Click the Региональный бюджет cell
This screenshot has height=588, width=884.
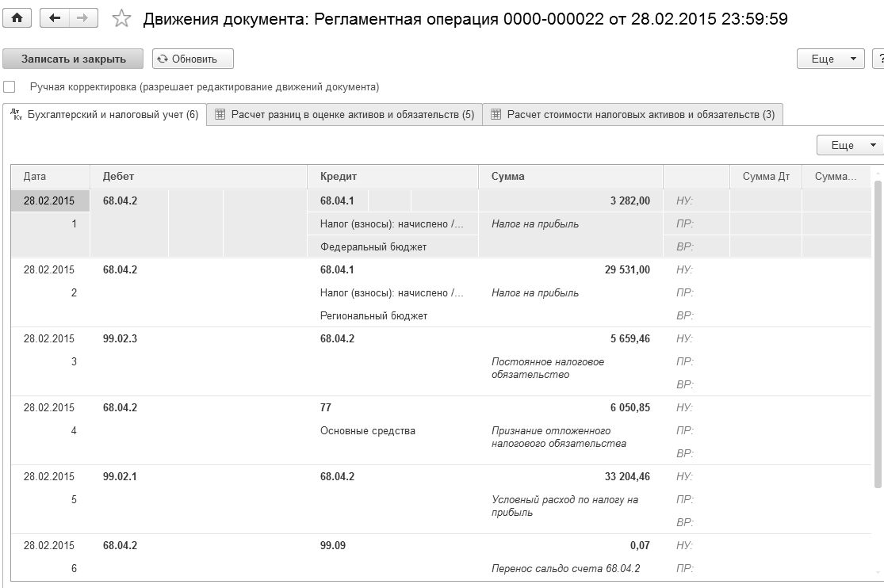pos(393,315)
